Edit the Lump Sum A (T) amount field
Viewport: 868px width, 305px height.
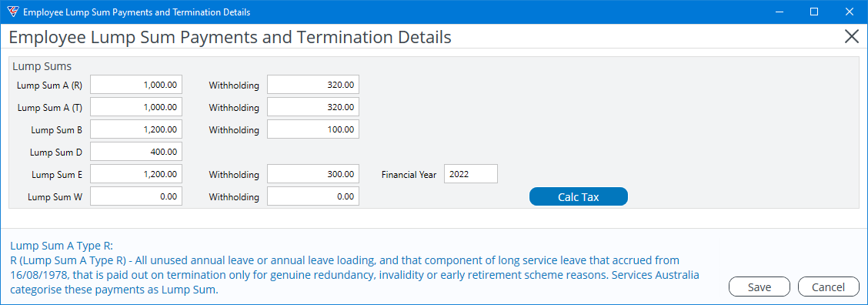pos(136,107)
